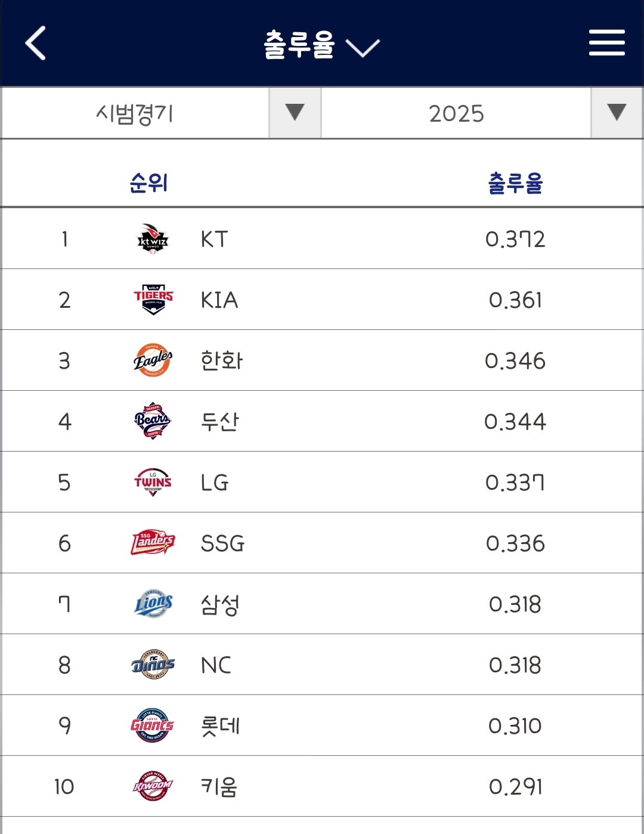
Task: Click the Kiwoom Heroes logo
Action: click(153, 787)
